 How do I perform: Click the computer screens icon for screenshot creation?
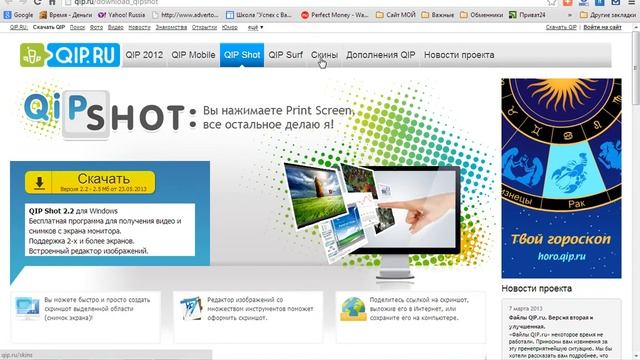(27, 309)
